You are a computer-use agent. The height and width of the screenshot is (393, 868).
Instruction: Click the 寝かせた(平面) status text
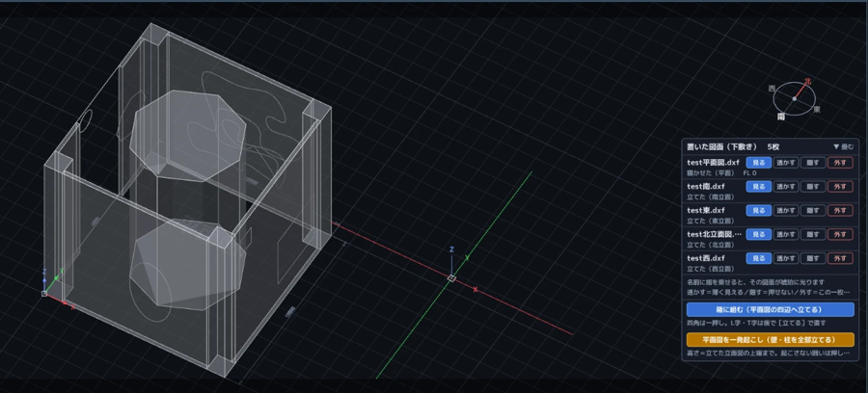pos(710,173)
